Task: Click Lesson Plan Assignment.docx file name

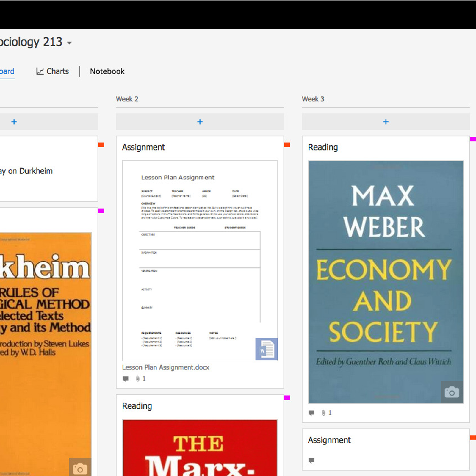Action: 166,367
